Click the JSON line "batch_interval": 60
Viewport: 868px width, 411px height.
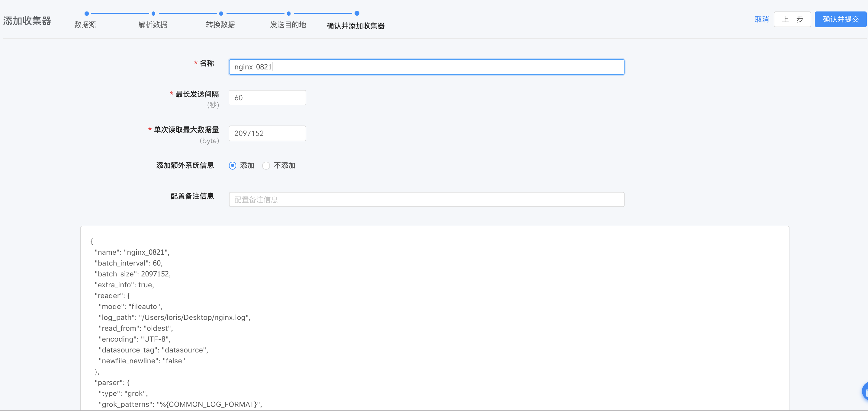(x=129, y=263)
